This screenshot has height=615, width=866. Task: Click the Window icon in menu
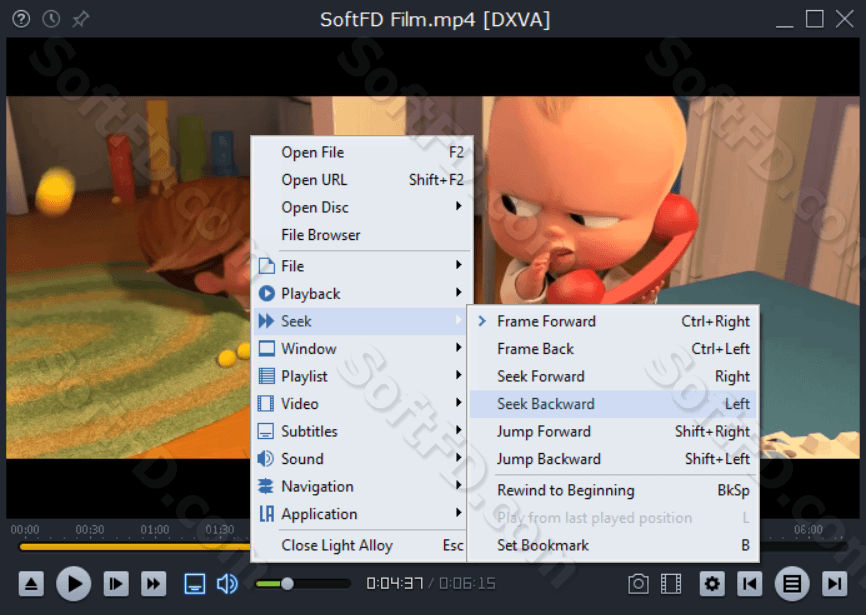tap(267, 348)
